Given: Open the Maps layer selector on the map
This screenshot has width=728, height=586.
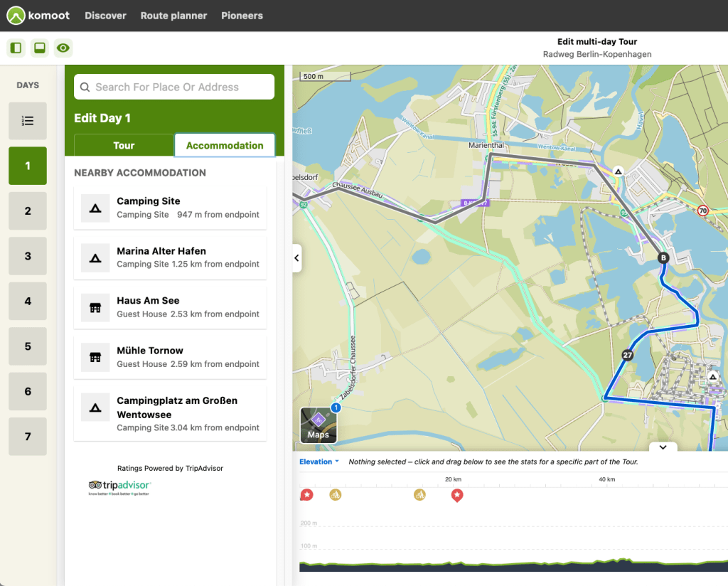Looking at the screenshot, I should (318, 425).
